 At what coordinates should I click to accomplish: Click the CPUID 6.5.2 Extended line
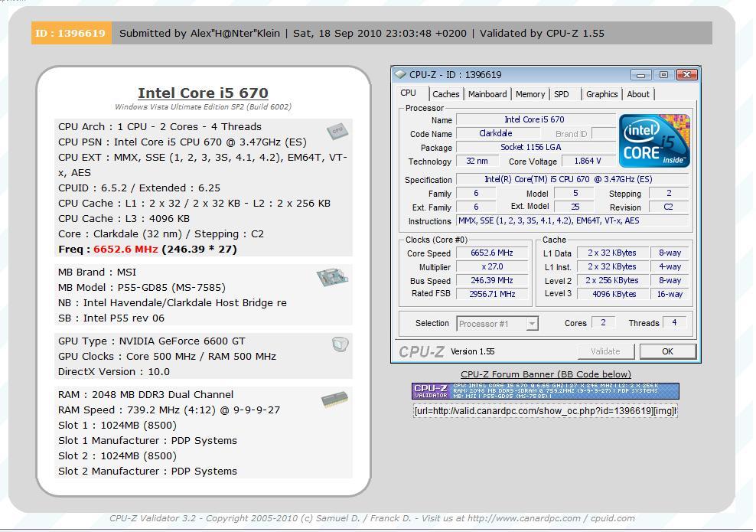pyautogui.click(x=139, y=188)
